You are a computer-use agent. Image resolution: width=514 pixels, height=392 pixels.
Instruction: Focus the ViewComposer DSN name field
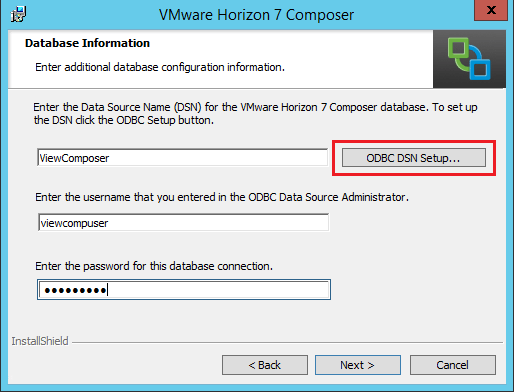coord(183,158)
